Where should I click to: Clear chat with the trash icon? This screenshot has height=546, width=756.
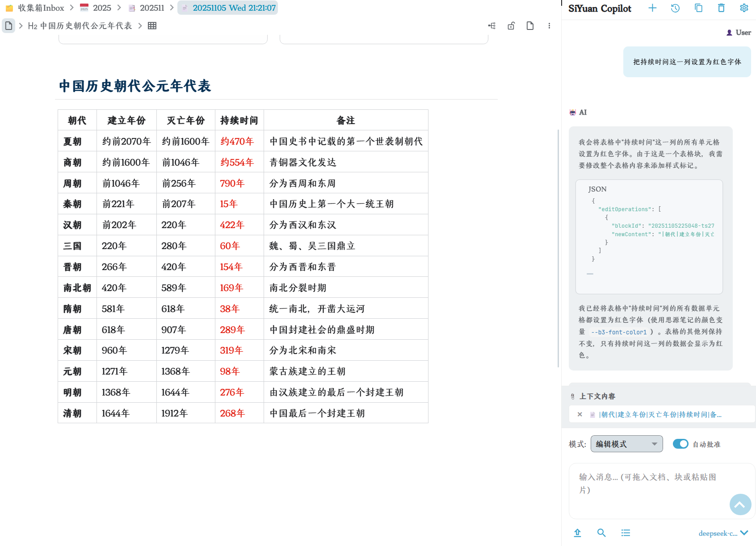721,8
